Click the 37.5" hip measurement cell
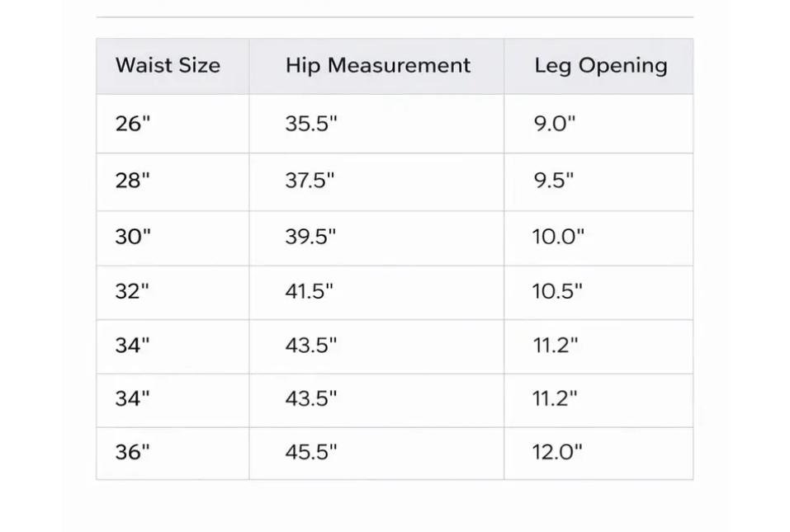The height and width of the screenshot is (532, 790). coord(377,181)
